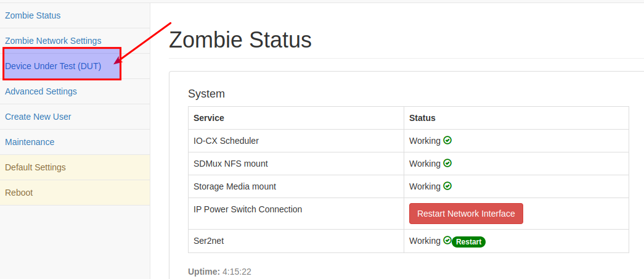644x279 pixels.
Task: Click the Uptime value text
Action: [x=237, y=272]
